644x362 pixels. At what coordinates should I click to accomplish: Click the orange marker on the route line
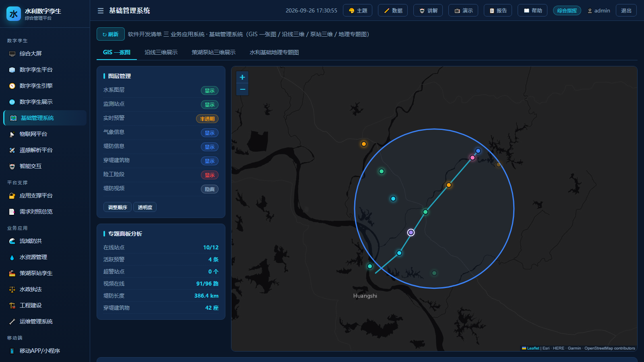[x=449, y=185]
